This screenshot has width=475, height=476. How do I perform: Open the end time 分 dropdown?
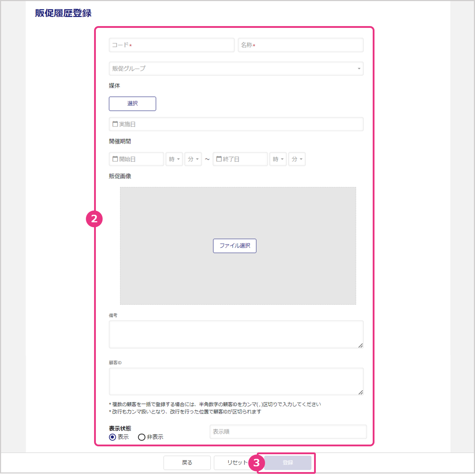(x=297, y=159)
